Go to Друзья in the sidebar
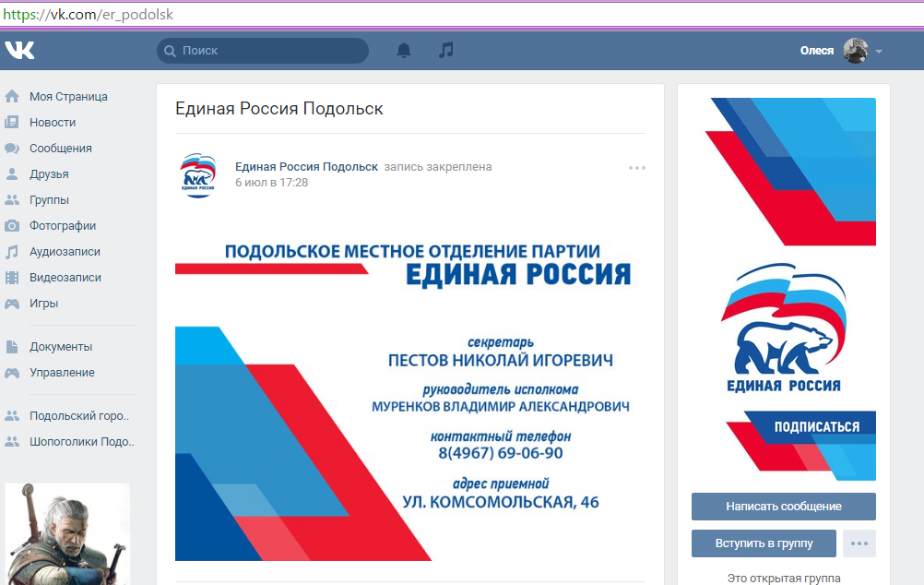The height and width of the screenshot is (585, 924). click(x=49, y=174)
